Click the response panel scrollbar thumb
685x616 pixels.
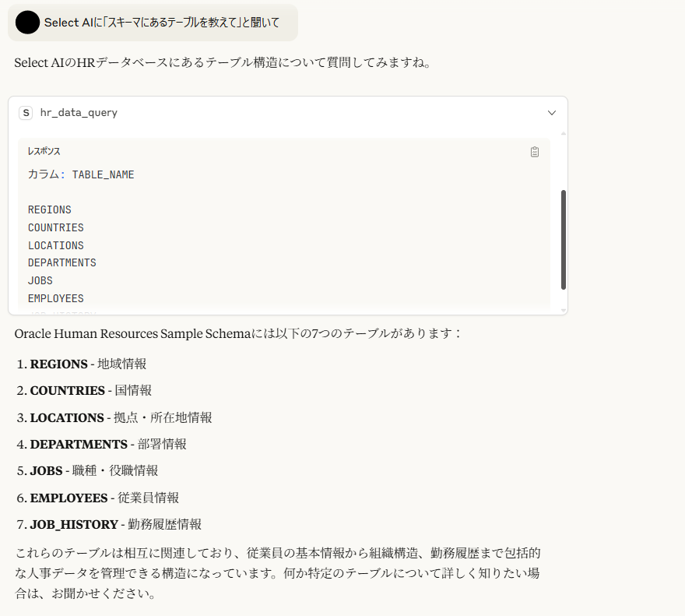[x=563, y=240]
